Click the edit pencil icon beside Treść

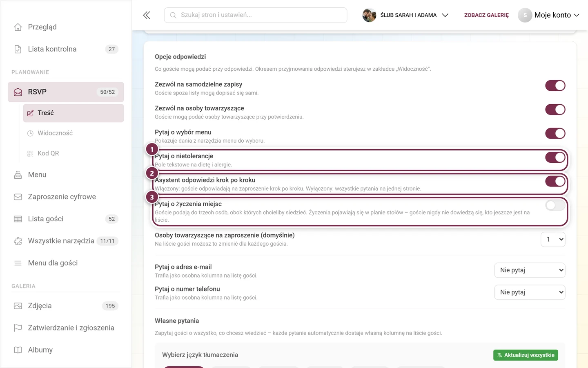[x=30, y=113]
